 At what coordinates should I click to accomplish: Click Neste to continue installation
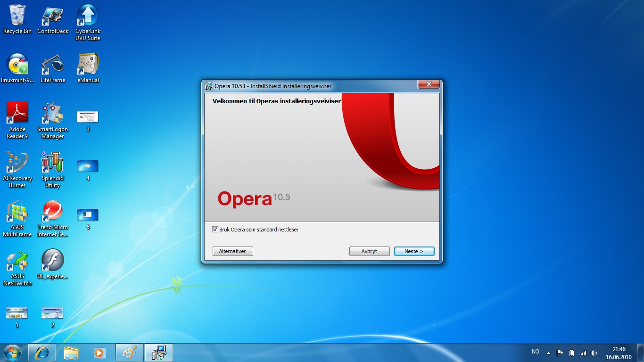(414, 251)
